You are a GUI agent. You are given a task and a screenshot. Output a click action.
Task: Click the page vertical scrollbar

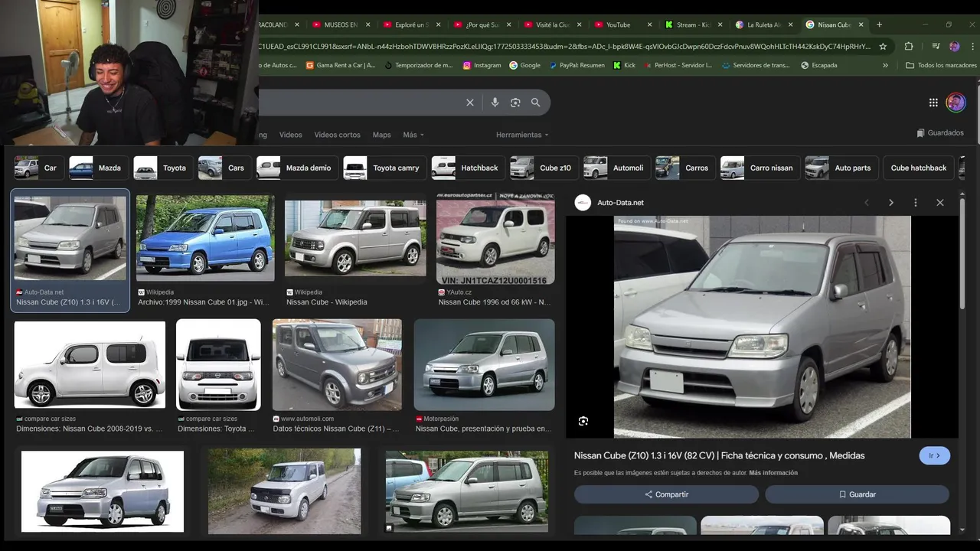tap(963, 253)
